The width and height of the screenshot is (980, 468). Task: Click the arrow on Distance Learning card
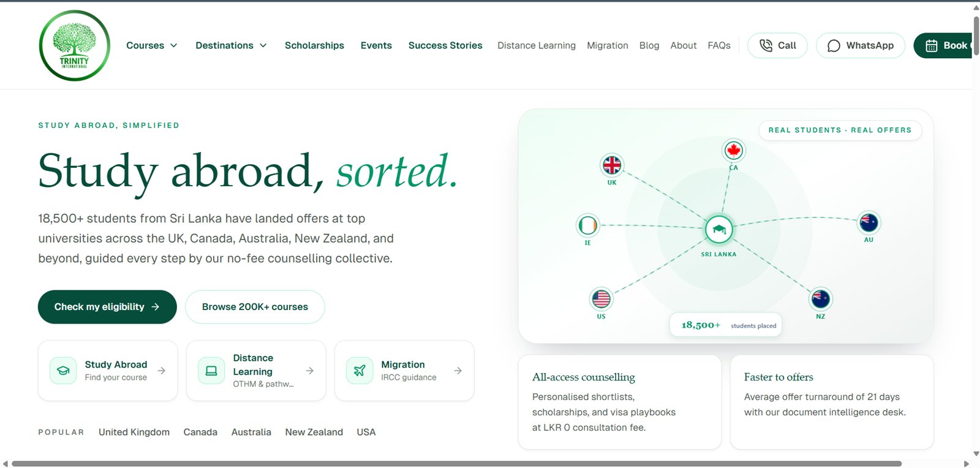310,371
